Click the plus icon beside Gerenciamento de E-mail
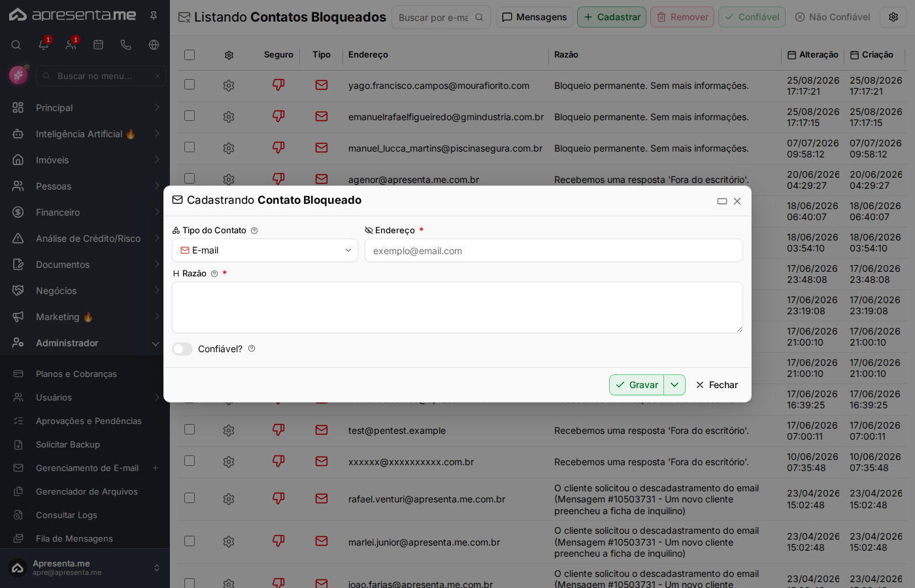The width and height of the screenshot is (915, 588). pyautogui.click(x=156, y=468)
